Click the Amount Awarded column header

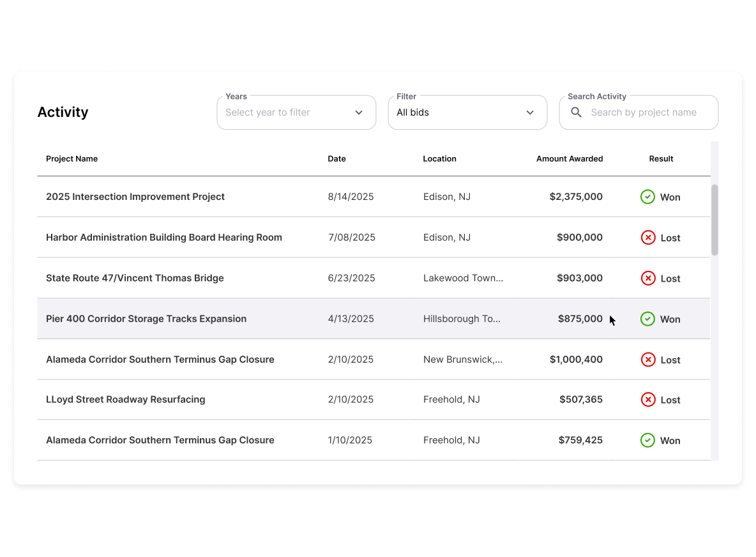pos(569,158)
